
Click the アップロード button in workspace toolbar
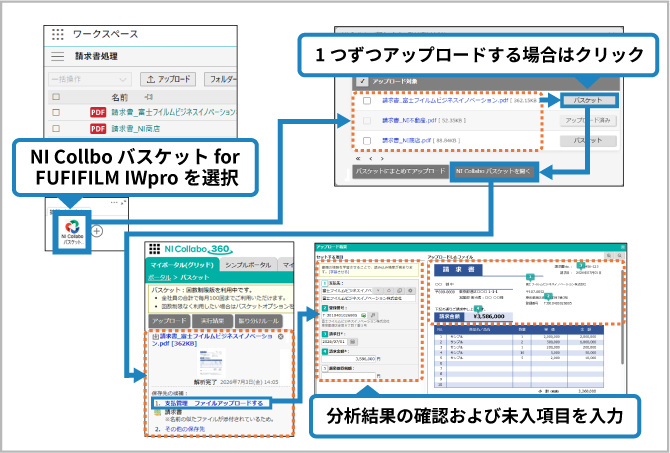click(168, 79)
